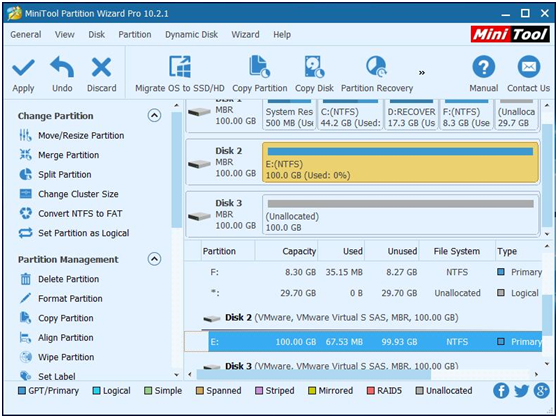Click Disk 3 entry in disk map
Image resolution: width=558 pixels, height=418 pixels.
pos(223,215)
